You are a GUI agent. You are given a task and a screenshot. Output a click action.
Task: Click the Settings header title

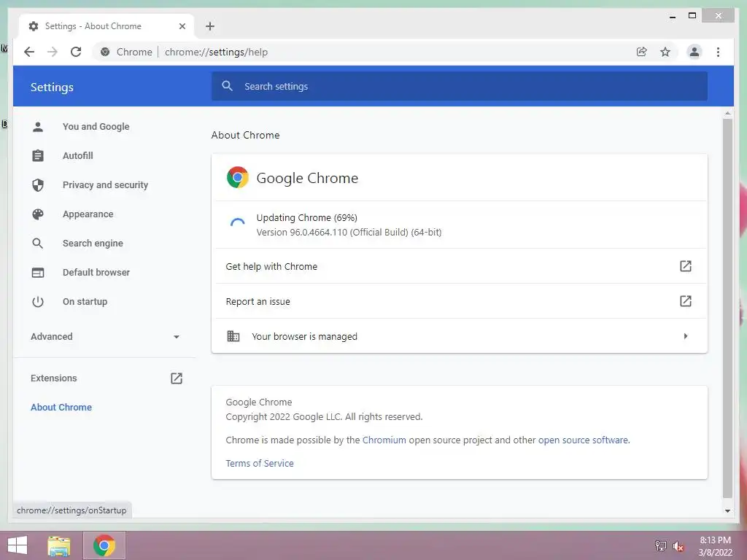[x=52, y=87]
